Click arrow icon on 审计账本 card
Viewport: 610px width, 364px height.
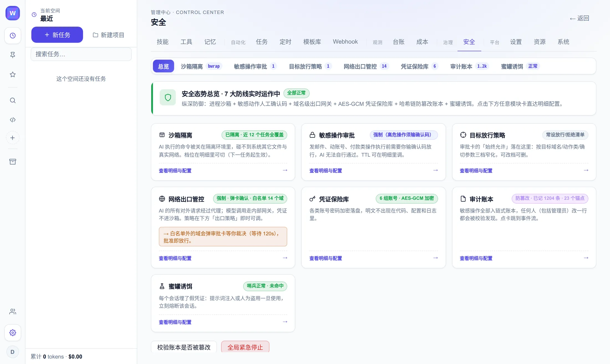coord(586,258)
